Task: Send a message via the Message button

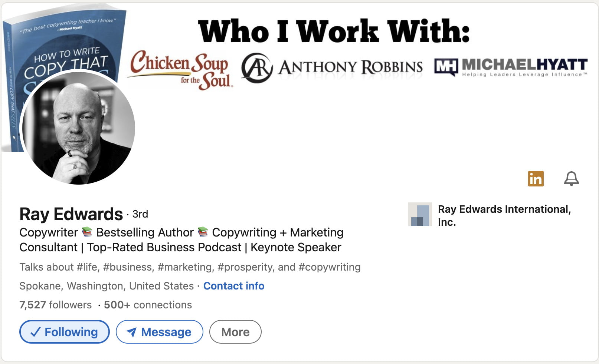Action: 160,332
